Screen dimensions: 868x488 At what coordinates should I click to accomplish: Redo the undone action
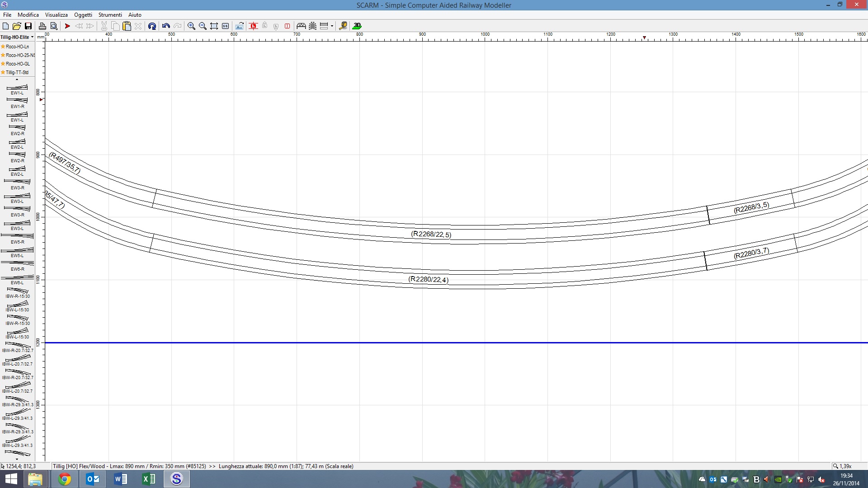coord(177,26)
